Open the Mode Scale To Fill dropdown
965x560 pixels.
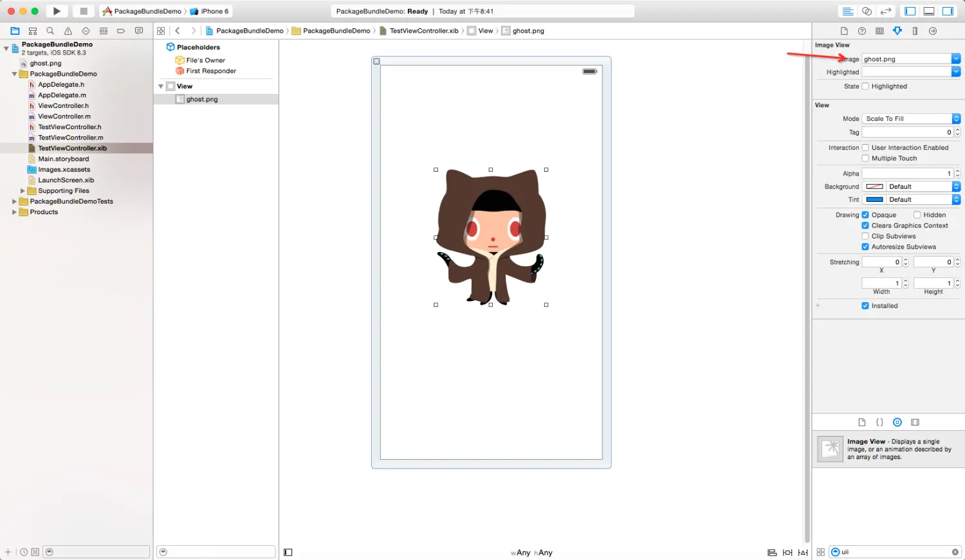pos(911,118)
